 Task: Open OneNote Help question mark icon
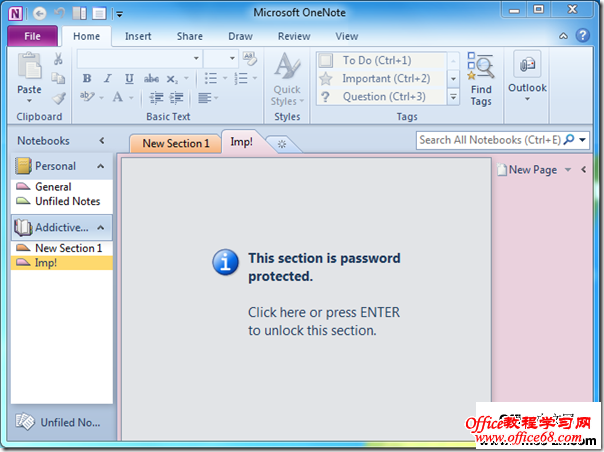tap(582, 35)
